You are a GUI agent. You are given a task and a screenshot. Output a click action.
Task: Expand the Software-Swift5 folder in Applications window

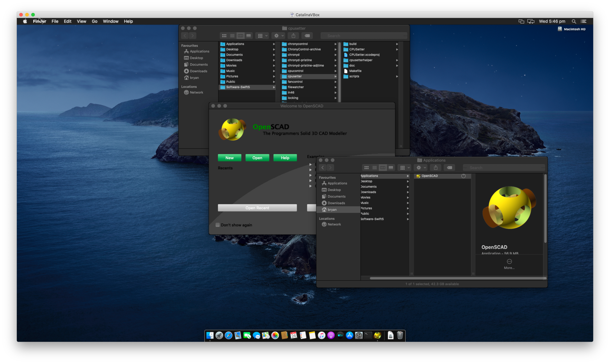(x=408, y=219)
